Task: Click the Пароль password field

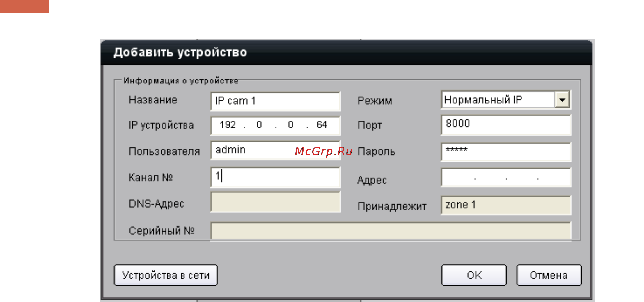Action: pyautogui.click(x=506, y=151)
